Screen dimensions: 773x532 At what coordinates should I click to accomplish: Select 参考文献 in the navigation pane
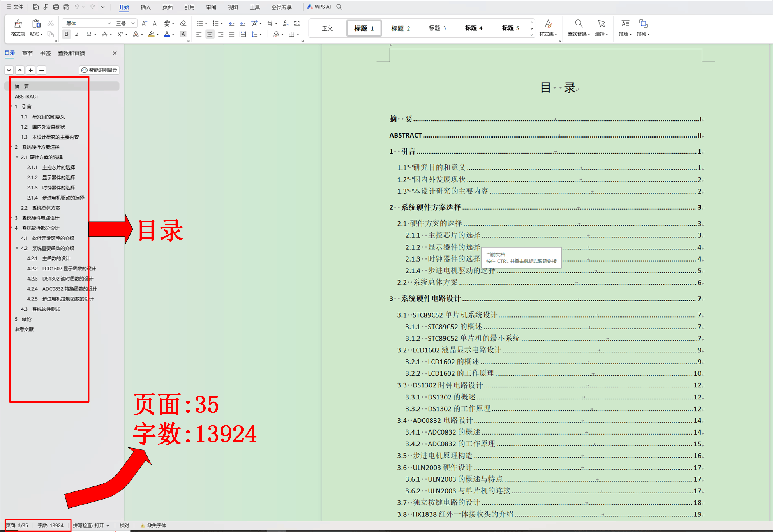[24, 329]
